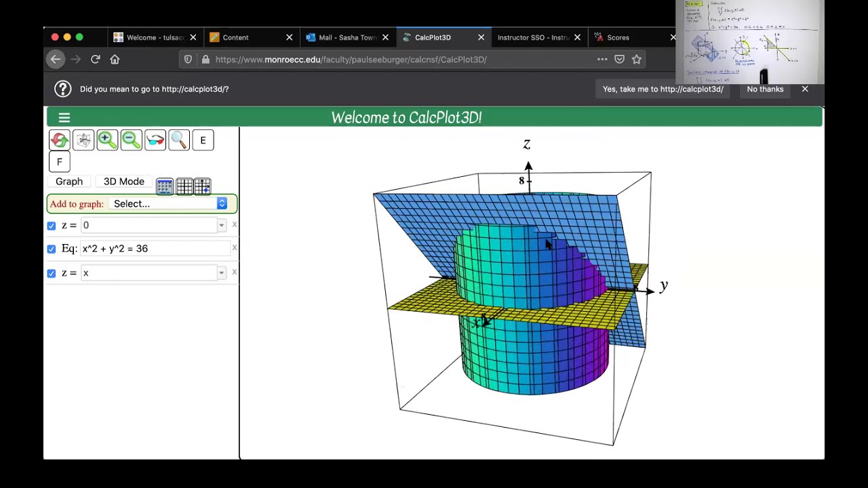Uncheck the z = 0 surface checkbox
The image size is (868, 488).
(x=52, y=226)
